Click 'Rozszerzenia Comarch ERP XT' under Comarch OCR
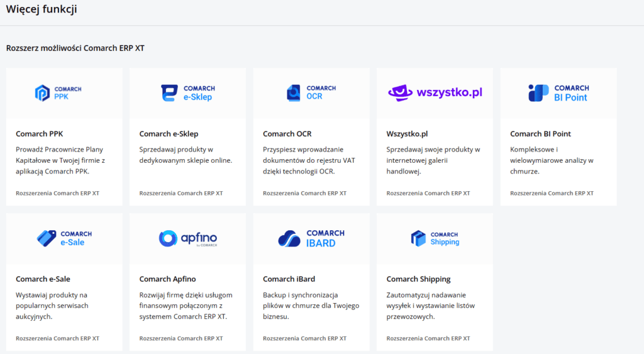Image resolution: width=644 pixels, height=354 pixels. (305, 193)
